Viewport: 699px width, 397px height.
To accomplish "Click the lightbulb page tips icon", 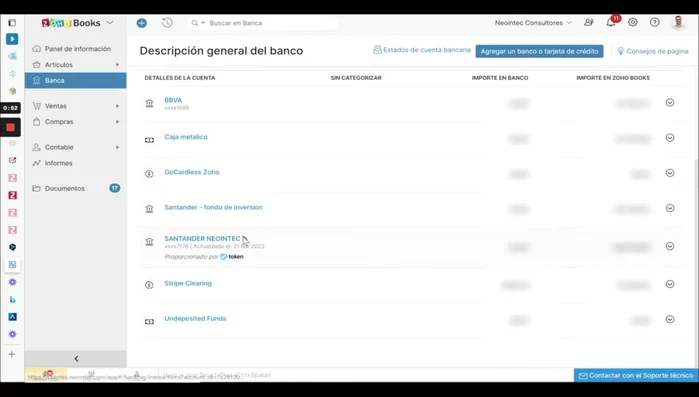I will [621, 51].
